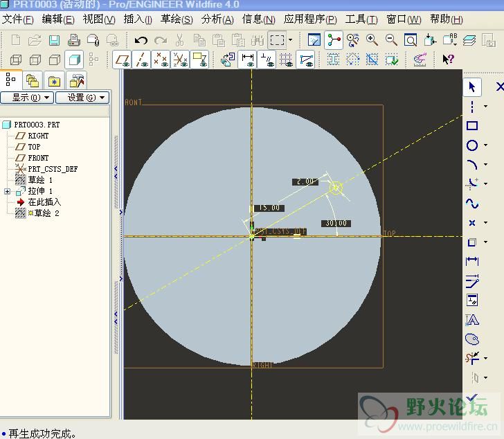
Task: Zoom out with the magnifier minus icon
Action: (391, 40)
